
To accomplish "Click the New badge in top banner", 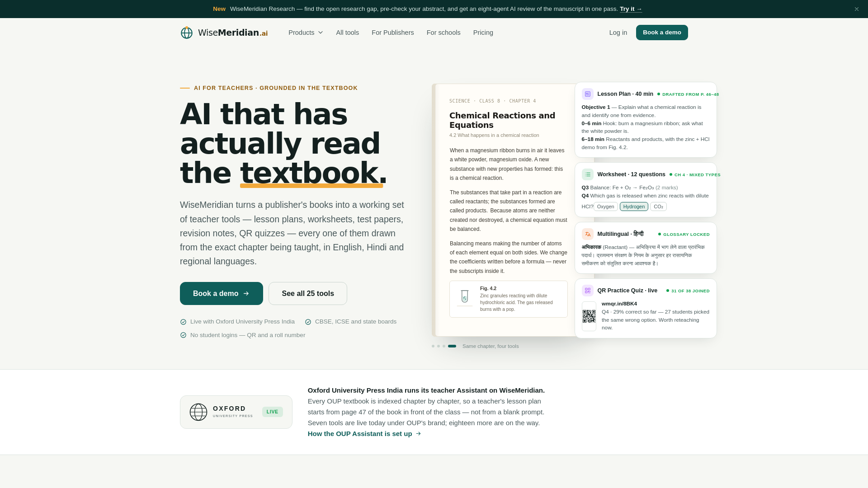I will click(219, 9).
